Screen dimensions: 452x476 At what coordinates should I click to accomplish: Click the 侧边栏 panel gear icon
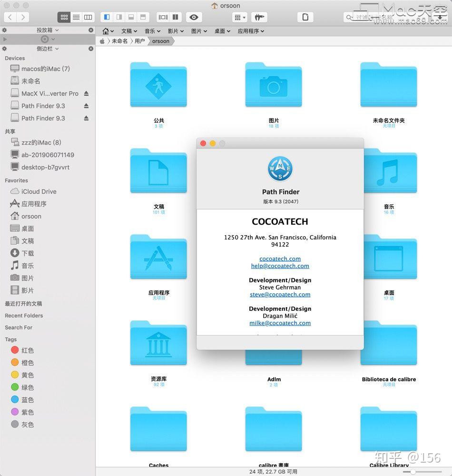(x=4, y=49)
